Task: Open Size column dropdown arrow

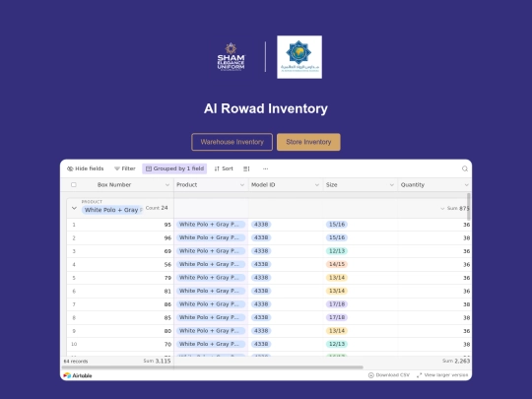Action: coord(391,185)
